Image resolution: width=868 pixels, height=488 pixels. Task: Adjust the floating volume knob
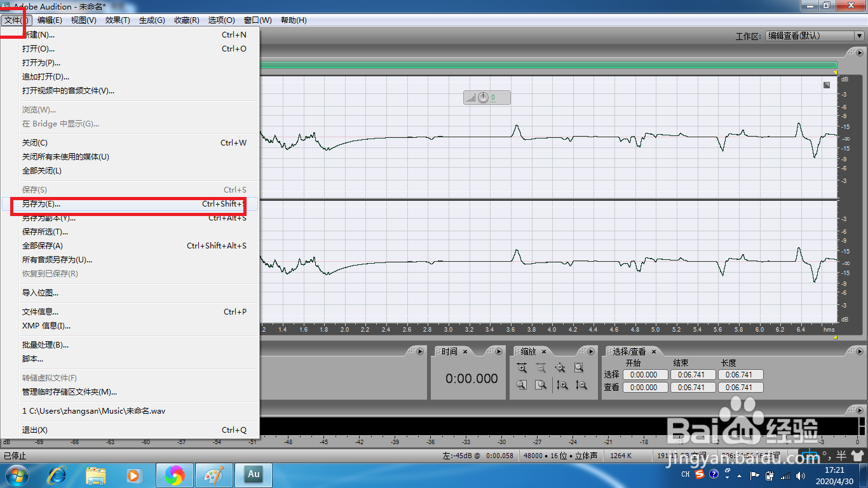pyautogui.click(x=483, y=97)
